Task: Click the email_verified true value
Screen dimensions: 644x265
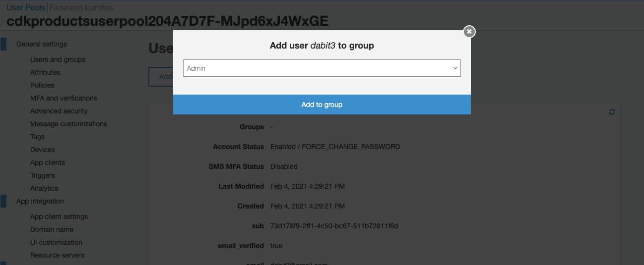Action: pyautogui.click(x=276, y=246)
